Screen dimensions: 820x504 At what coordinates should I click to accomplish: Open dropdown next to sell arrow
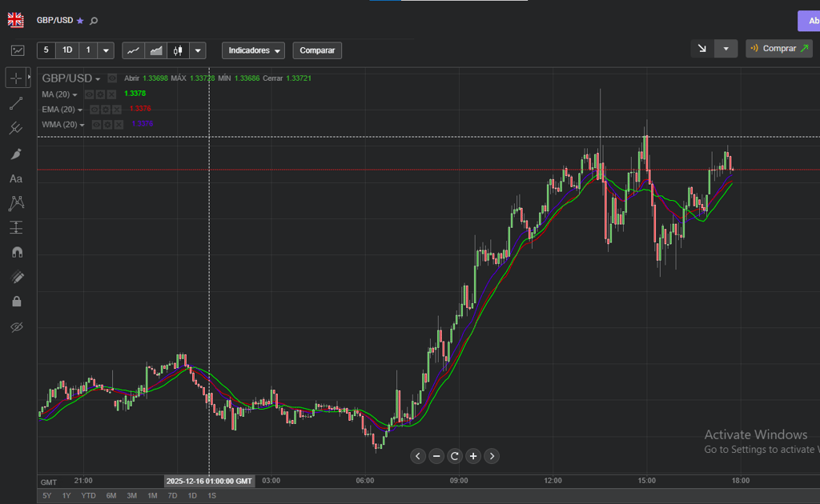(x=726, y=49)
